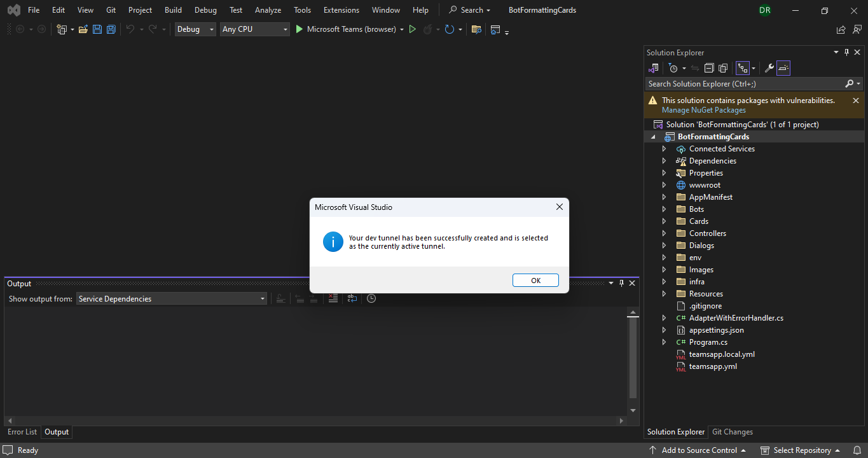Click the DR account avatar
The image size is (868, 458).
(765, 10)
